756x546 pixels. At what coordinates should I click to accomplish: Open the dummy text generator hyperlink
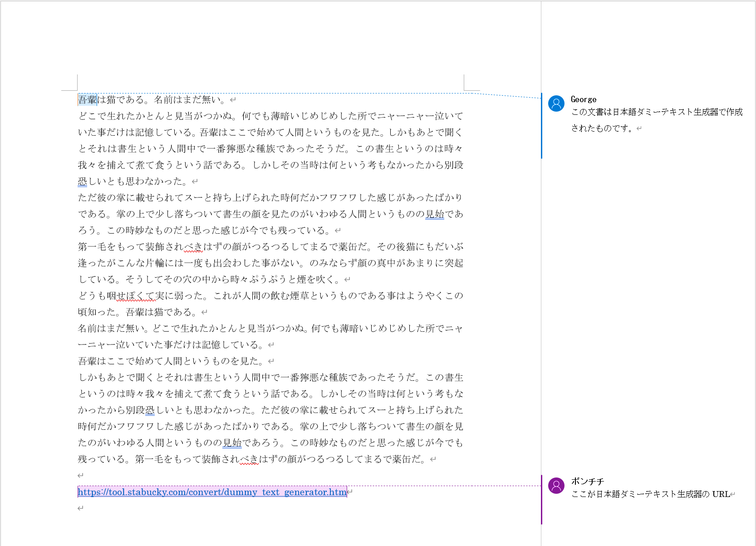click(212, 492)
